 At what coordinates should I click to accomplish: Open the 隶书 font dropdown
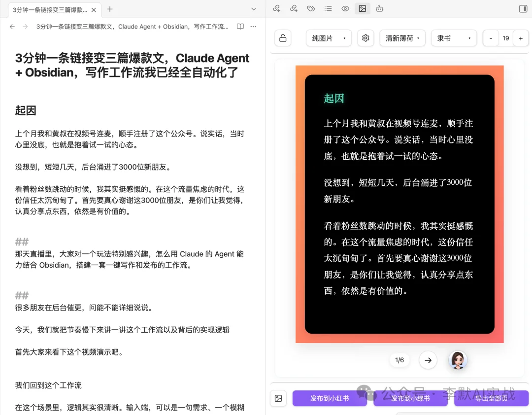(x=453, y=38)
